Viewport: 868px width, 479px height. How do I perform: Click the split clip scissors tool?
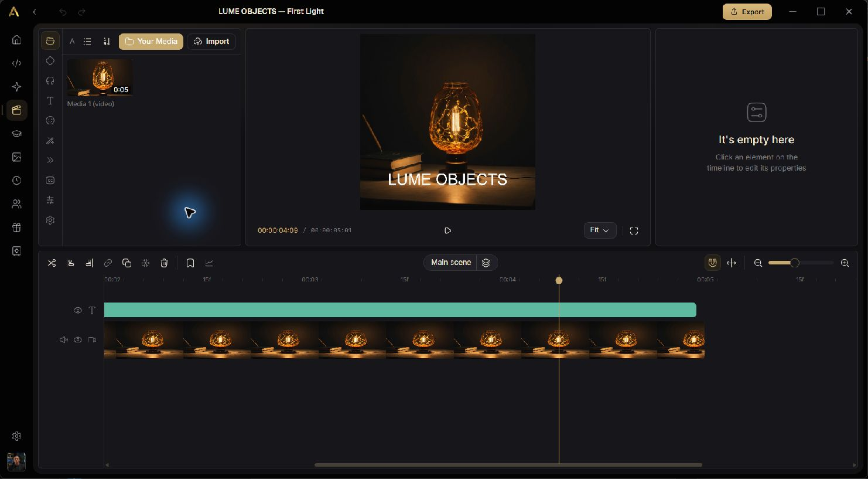click(52, 263)
